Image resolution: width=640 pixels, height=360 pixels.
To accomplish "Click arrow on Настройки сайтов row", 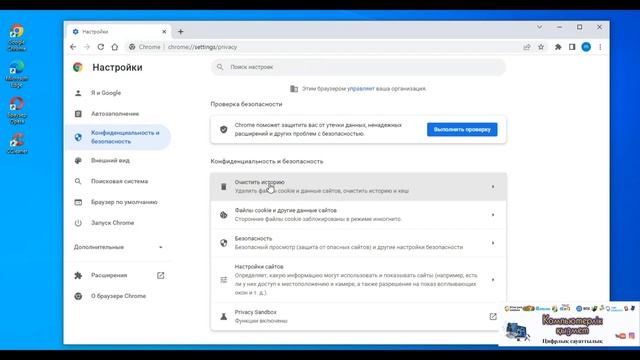I will [x=493, y=280].
